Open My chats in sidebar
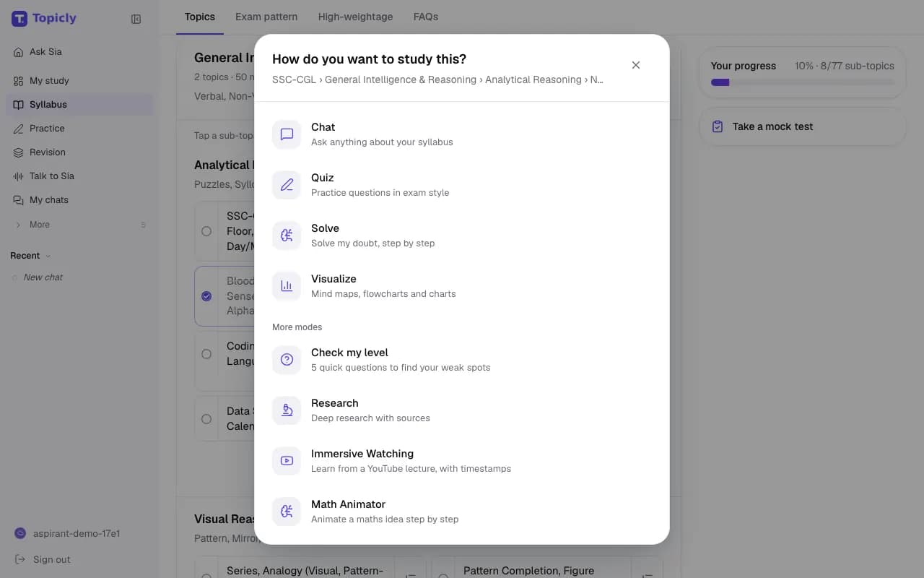The image size is (924, 578). pos(79,200)
